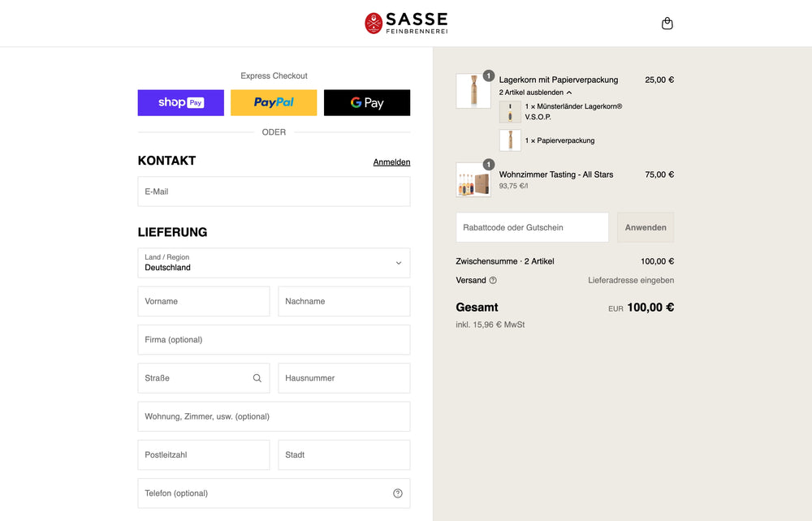Click the Lagerkorn mit Papierverpackung product thumbnail
This screenshot has height=521, width=812.
coord(473,91)
